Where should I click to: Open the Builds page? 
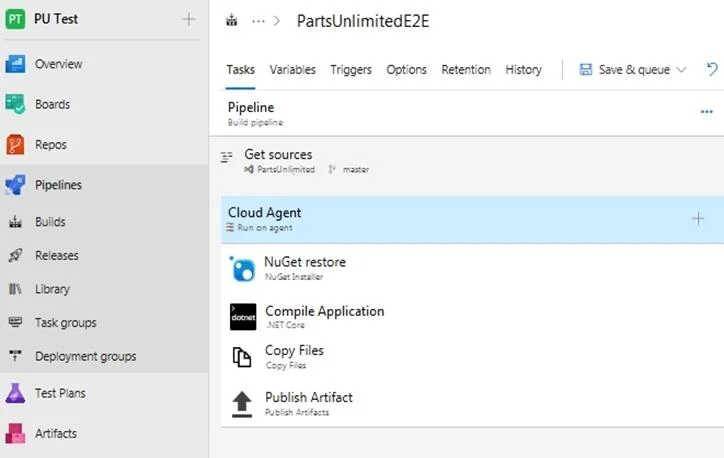(x=50, y=222)
